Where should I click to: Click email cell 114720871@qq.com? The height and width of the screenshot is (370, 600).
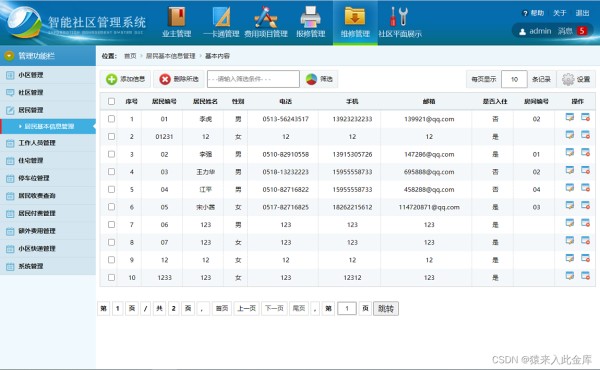pyautogui.click(x=429, y=207)
